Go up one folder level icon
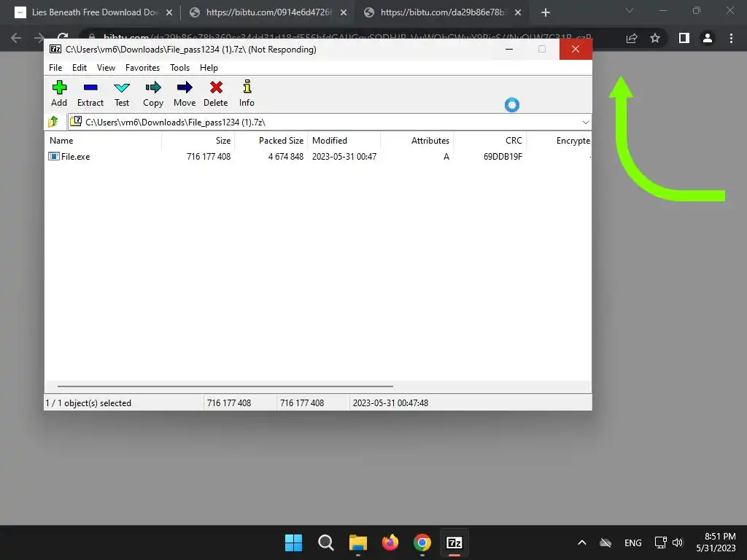747x560 pixels. 53,122
